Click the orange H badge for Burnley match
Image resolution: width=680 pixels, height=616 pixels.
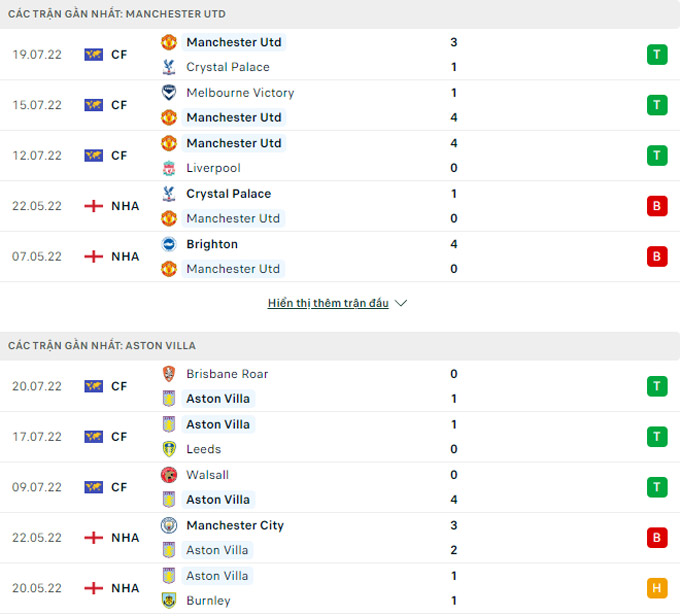tap(657, 589)
